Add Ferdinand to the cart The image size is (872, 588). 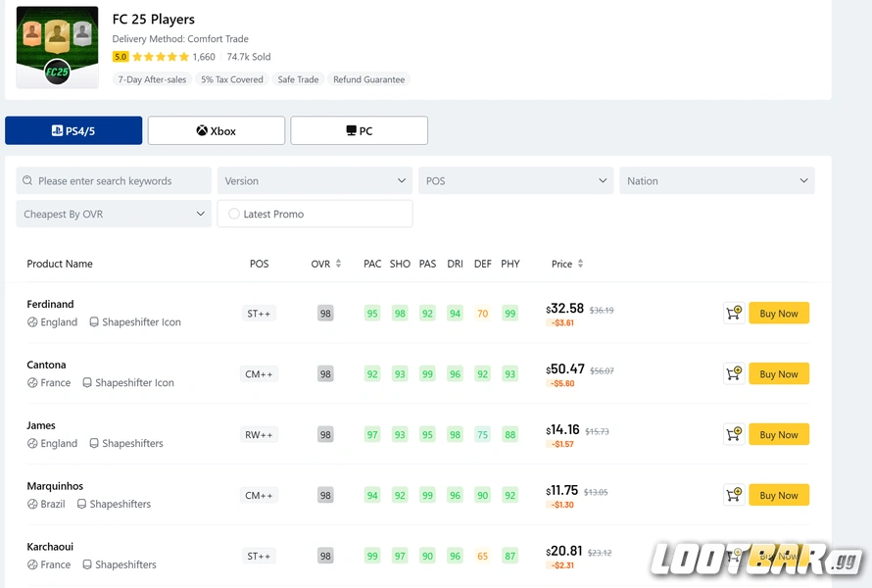[734, 314]
